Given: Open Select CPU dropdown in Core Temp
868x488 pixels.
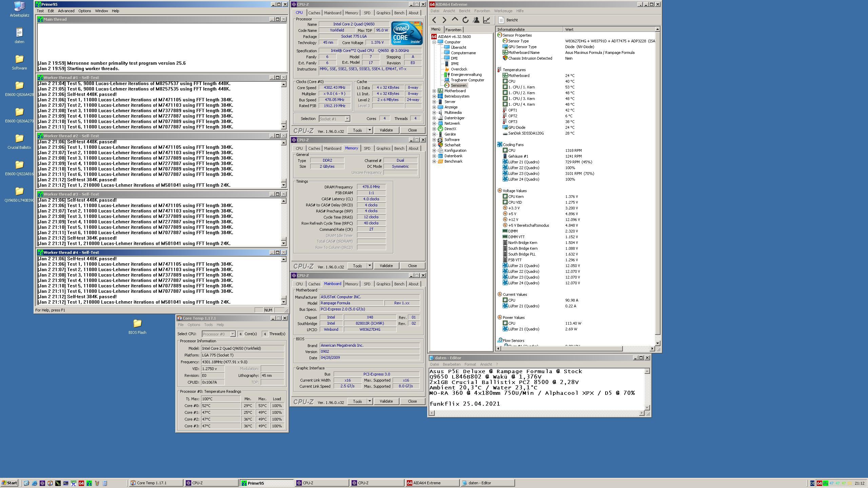Looking at the screenshot, I should [233, 334].
